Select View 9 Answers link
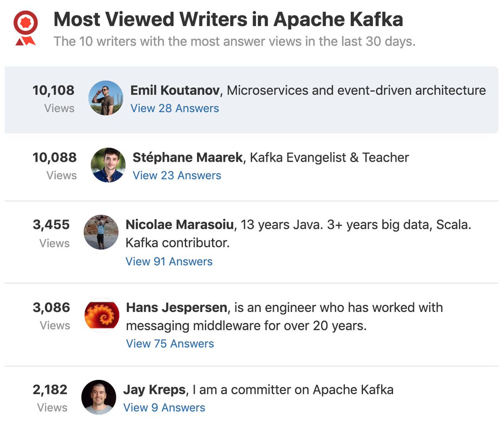This screenshot has height=432, width=504. pos(164,408)
